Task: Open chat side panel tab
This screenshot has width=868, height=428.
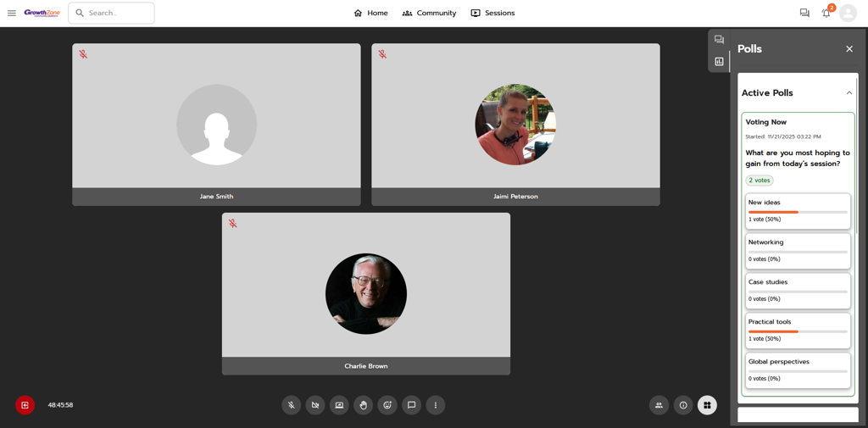Action: coord(719,40)
